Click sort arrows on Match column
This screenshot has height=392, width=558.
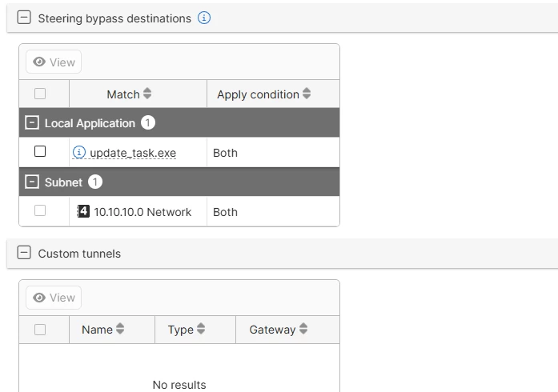(147, 94)
